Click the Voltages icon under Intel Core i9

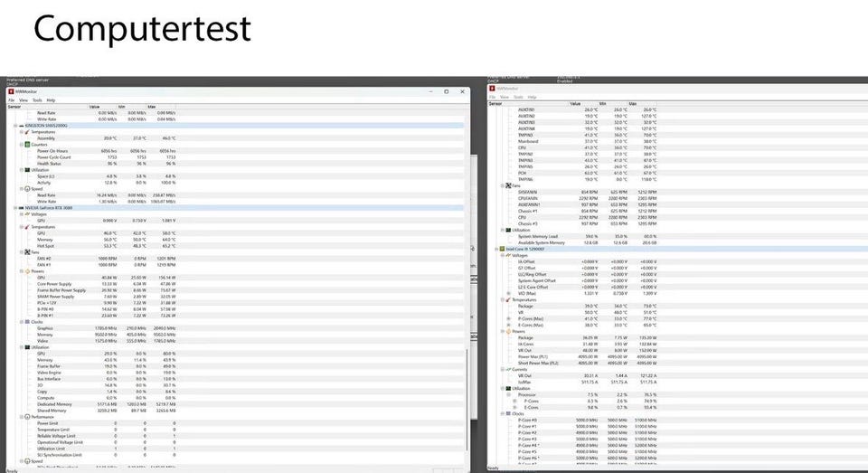click(508, 255)
